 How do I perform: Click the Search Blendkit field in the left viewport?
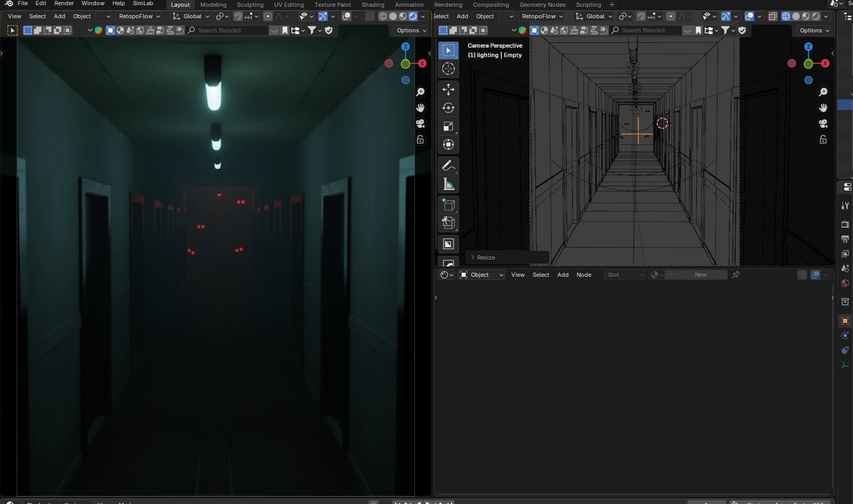[228, 30]
